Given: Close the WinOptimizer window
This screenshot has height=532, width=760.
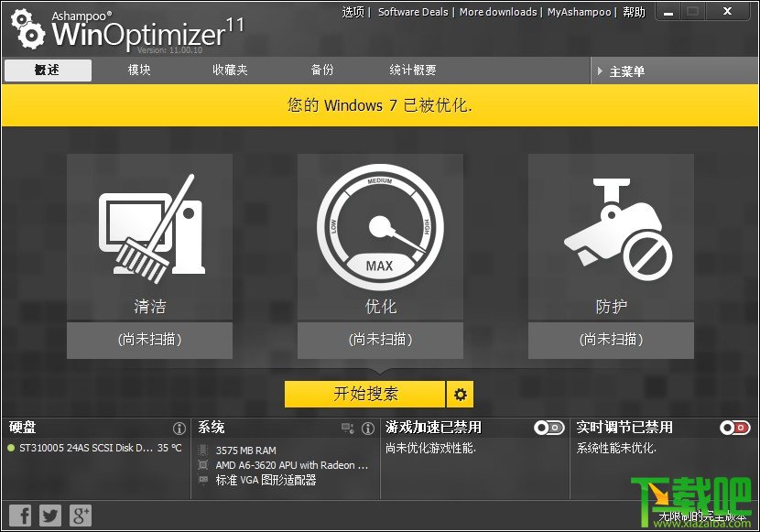Looking at the screenshot, I should click(727, 12).
